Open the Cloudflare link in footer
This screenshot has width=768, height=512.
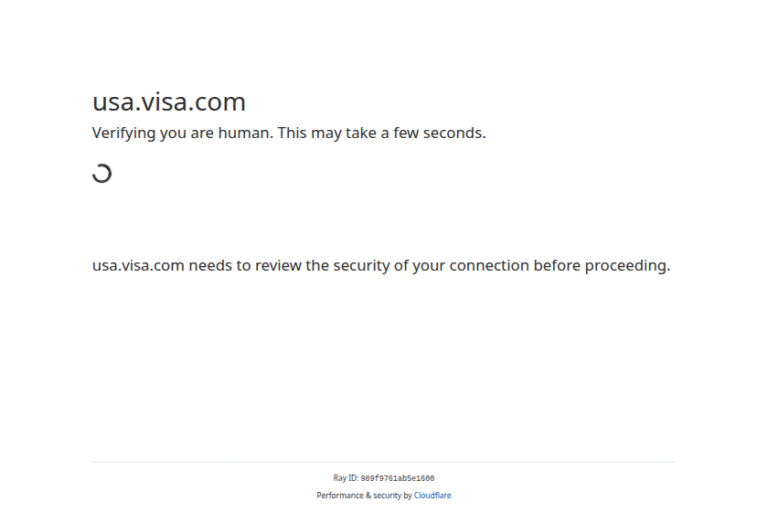432,495
